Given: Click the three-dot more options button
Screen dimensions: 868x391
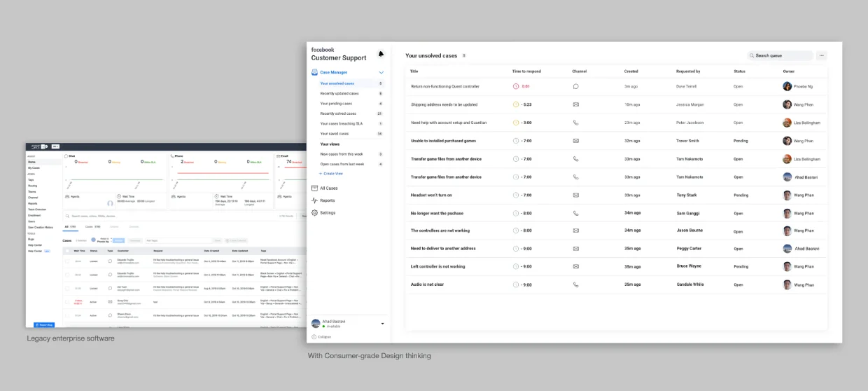Looking at the screenshot, I should coord(821,55).
